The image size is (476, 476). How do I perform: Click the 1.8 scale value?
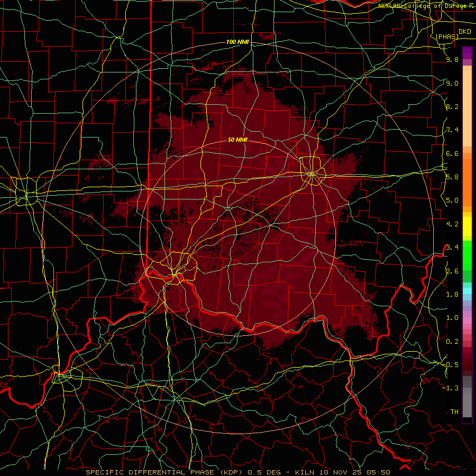452,295
